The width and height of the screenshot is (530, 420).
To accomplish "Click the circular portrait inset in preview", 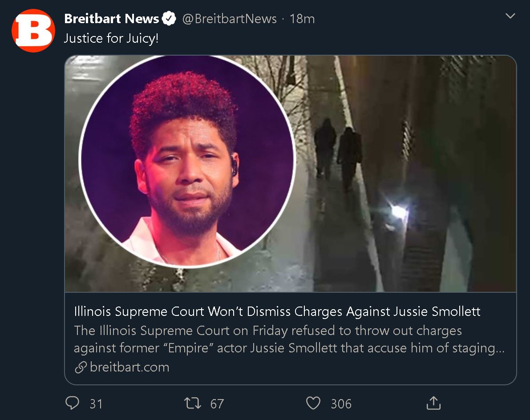I will point(187,161).
